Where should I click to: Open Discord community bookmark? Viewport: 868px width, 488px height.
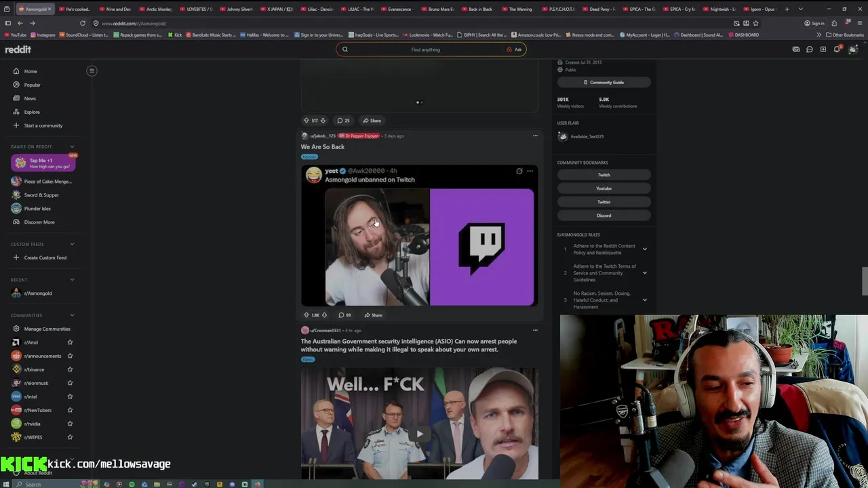coord(604,216)
